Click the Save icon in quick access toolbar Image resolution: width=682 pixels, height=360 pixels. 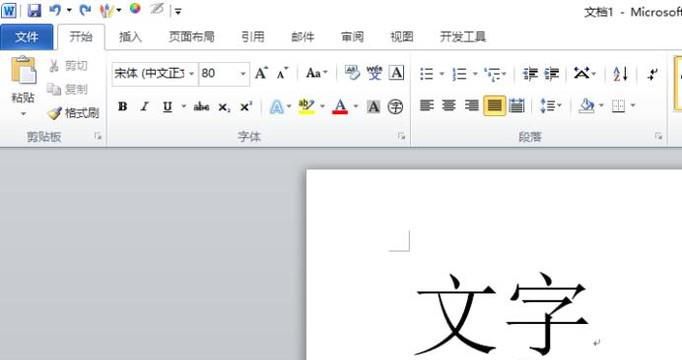click(x=33, y=10)
